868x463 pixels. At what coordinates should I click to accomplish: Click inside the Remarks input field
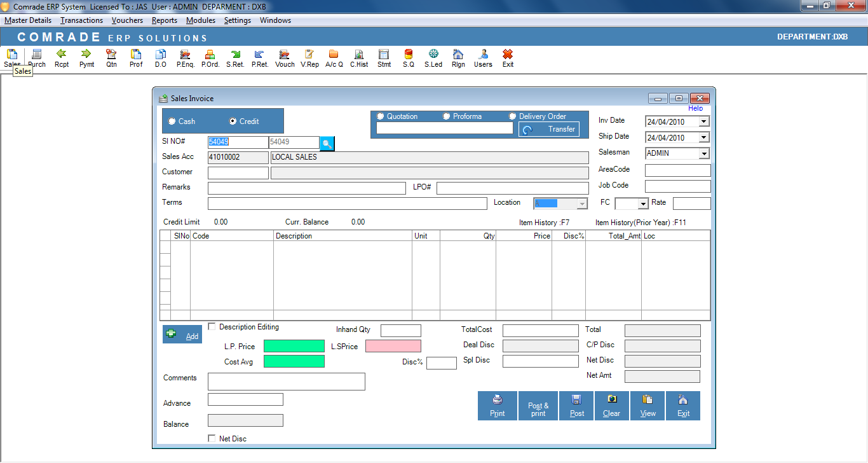tap(306, 187)
